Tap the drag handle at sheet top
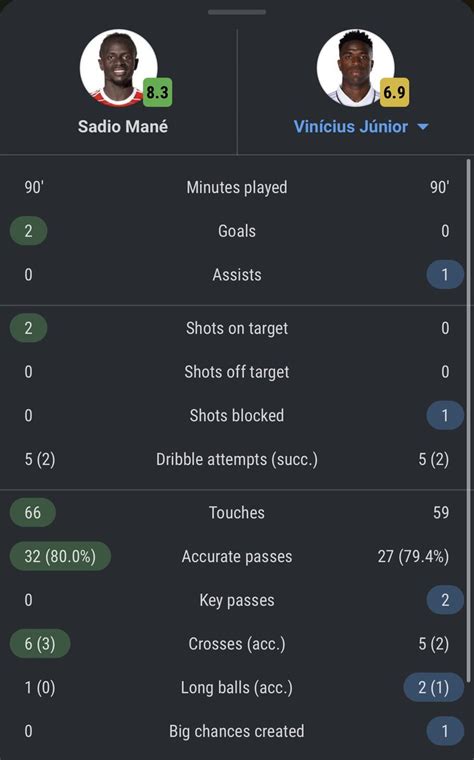 pyautogui.click(x=237, y=12)
